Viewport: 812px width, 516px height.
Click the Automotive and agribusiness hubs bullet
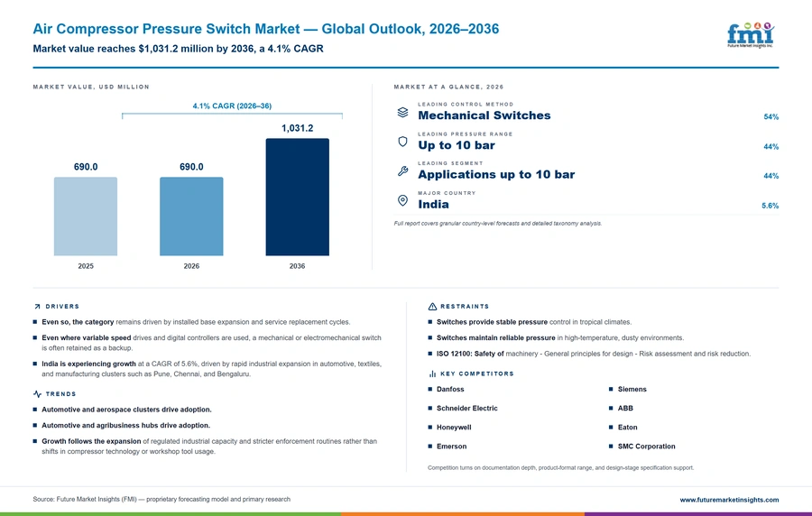125,426
